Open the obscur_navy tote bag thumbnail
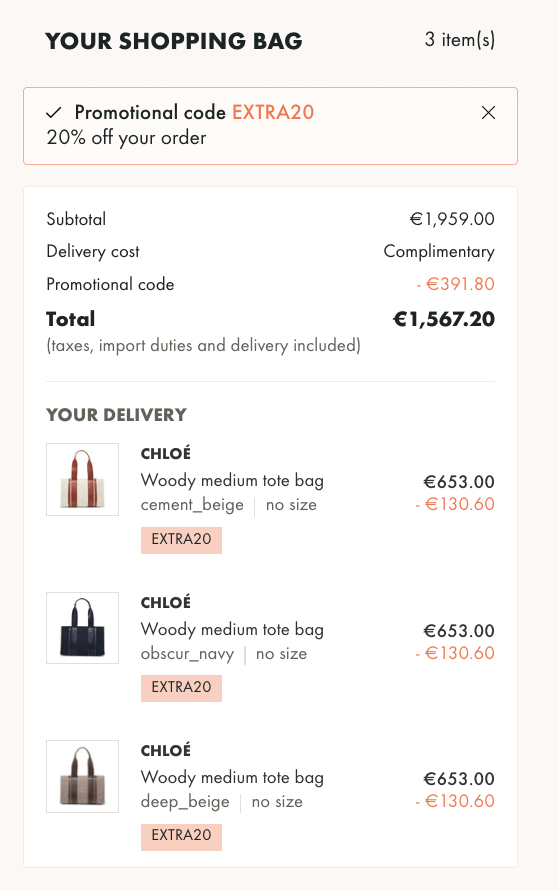Viewport: 559px width, 891px height. (x=82, y=628)
